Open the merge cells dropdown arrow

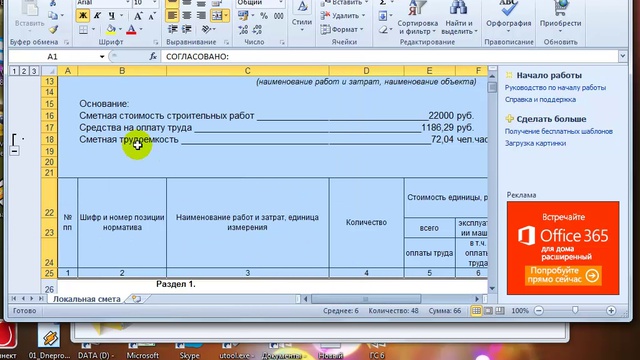pyautogui.click(x=226, y=16)
